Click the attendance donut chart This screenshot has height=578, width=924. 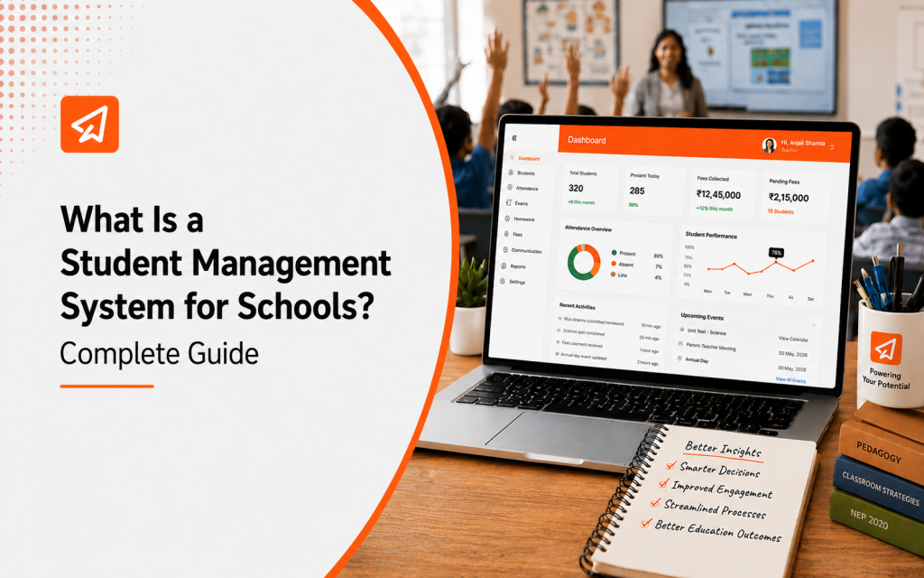(584, 262)
